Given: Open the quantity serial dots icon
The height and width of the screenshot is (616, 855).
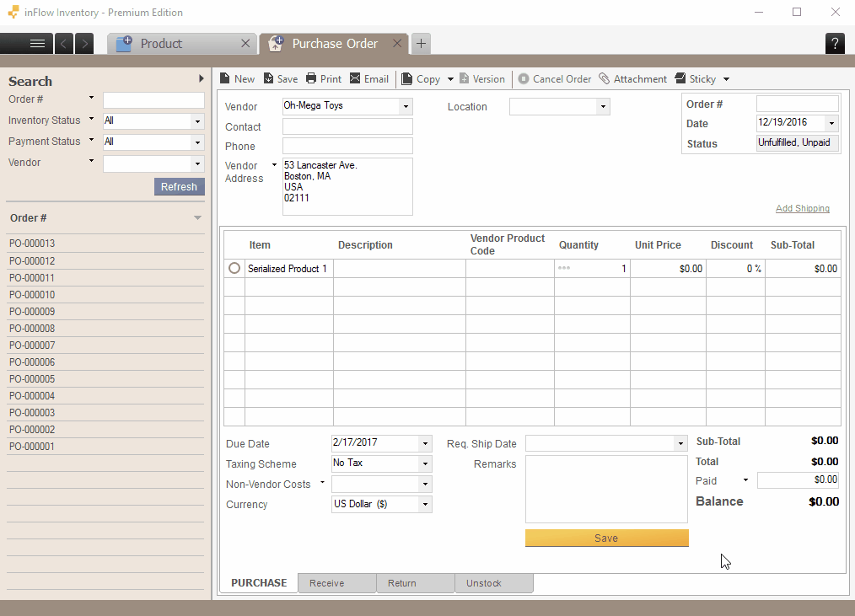Looking at the screenshot, I should (564, 268).
